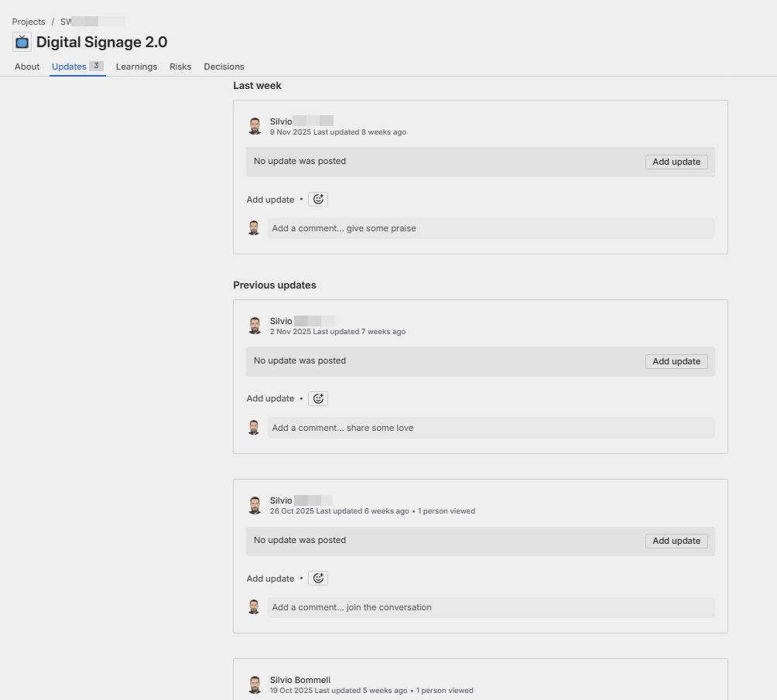Click 'Add update' text link under 9 Nov card
The width and height of the screenshot is (777, 700).
(x=270, y=200)
